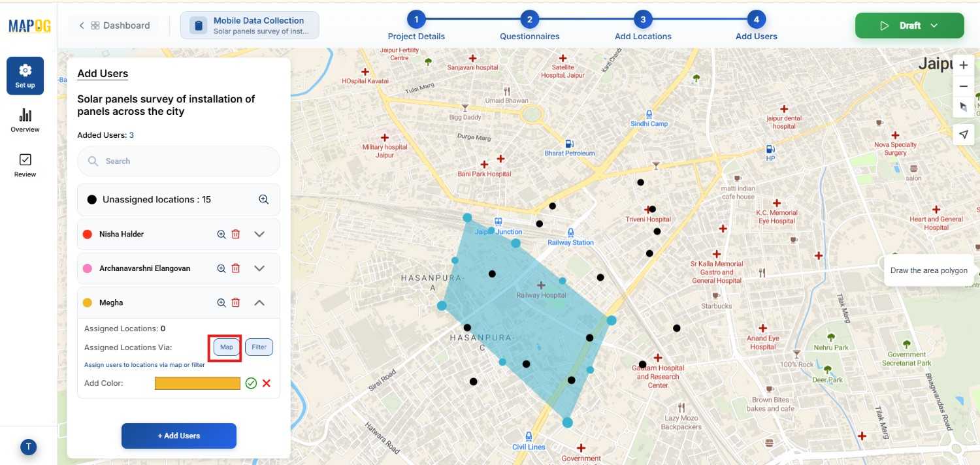Open the Overview section

click(x=25, y=121)
